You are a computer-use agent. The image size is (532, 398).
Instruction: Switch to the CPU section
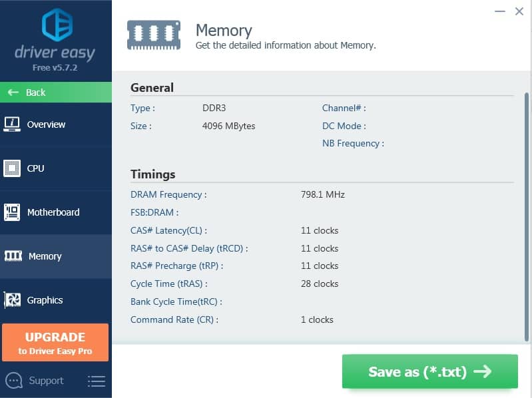coord(56,168)
